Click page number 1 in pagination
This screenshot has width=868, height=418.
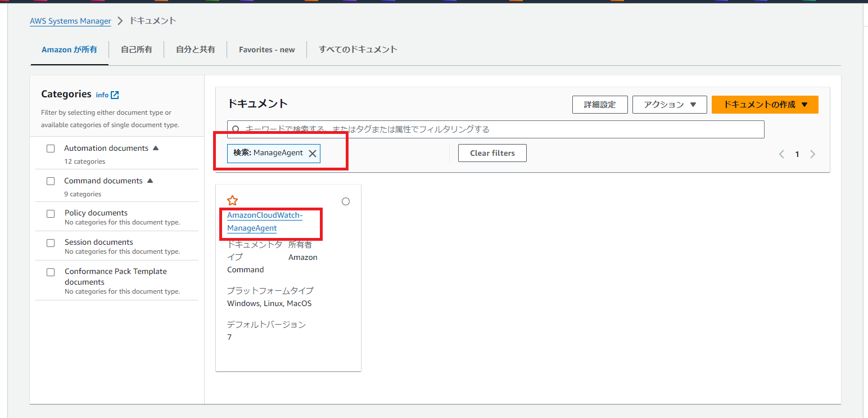(x=797, y=154)
